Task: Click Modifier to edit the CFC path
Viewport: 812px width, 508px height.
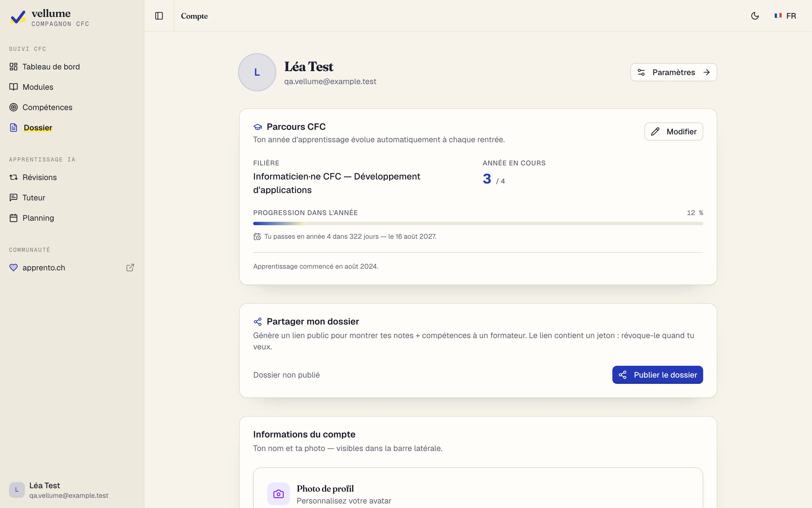Action: tap(673, 131)
